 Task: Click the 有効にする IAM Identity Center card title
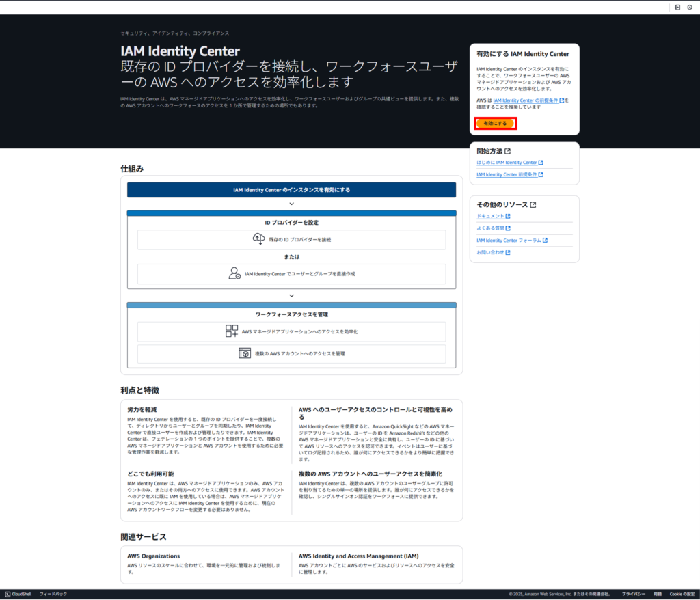(x=523, y=54)
